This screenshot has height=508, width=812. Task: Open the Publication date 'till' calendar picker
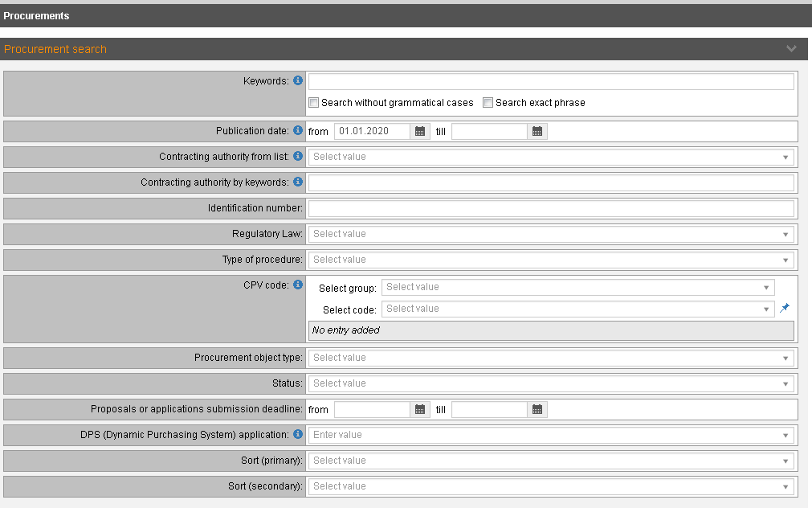(537, 131)
